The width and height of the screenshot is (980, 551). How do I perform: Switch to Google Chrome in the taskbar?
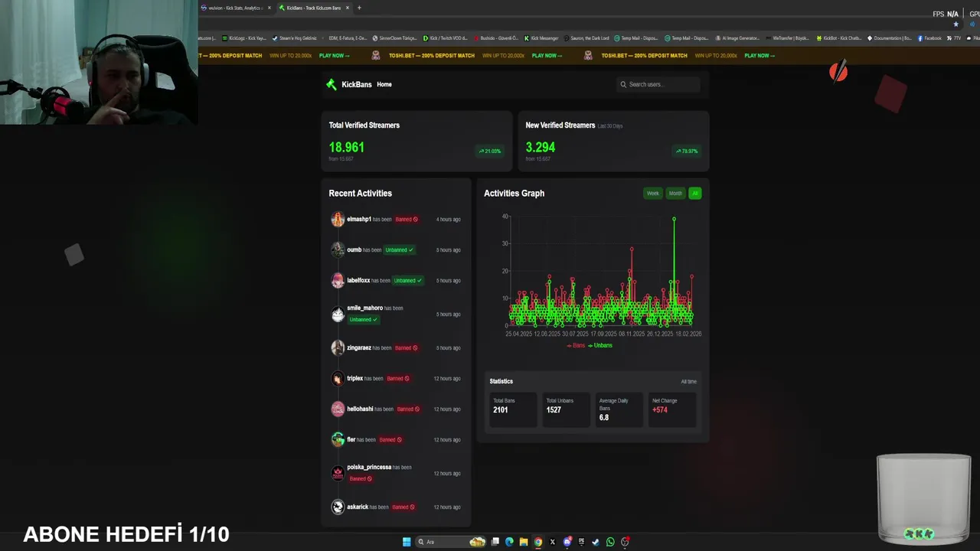(538, 542)
